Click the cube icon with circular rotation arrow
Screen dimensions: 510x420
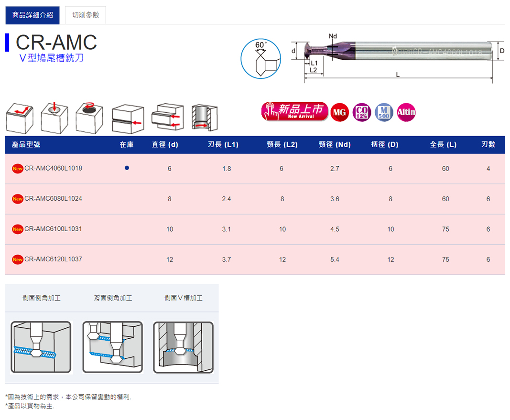pyautogui.click(x=89, y=118)
